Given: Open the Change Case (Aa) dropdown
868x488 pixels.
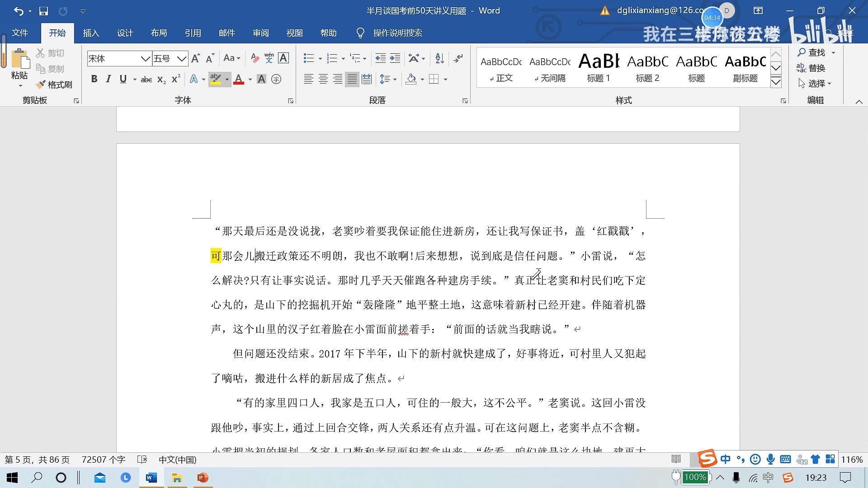Looking at the screenshot, I should 232,58.
